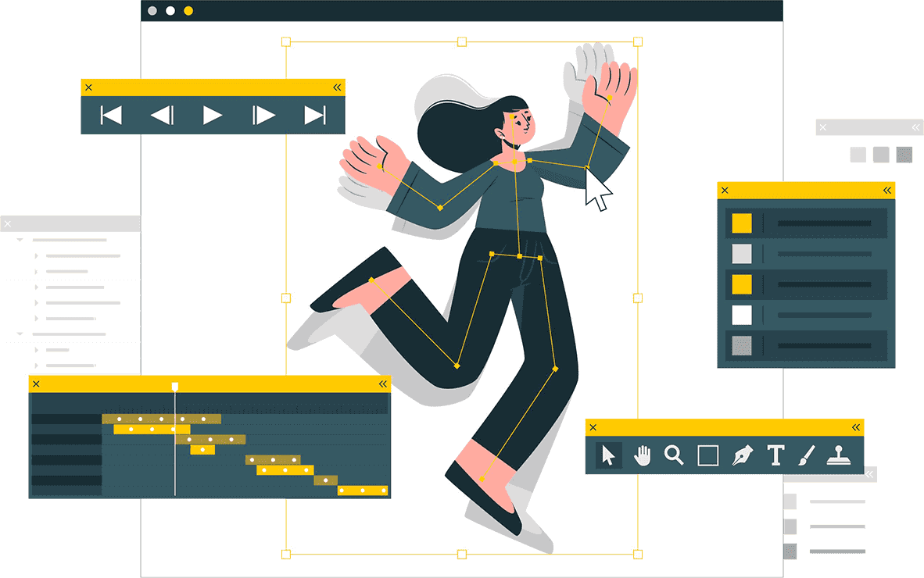Skip to the first frame
The image size is (924, 578).
[x=111, y=116]
